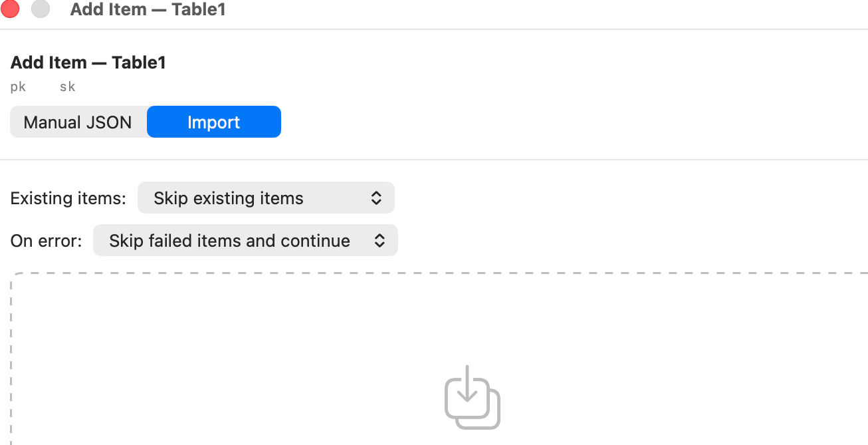
Task: Click the pk key label
Action: click(18, 86)
